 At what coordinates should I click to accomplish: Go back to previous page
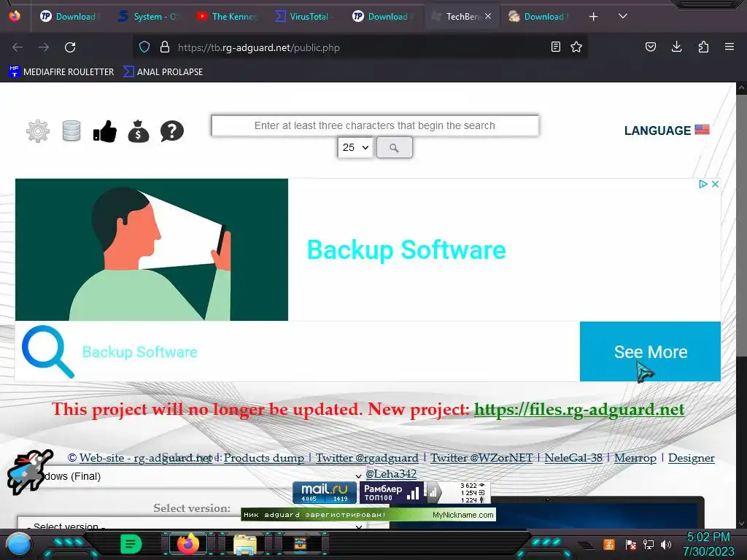pos(18,47)
